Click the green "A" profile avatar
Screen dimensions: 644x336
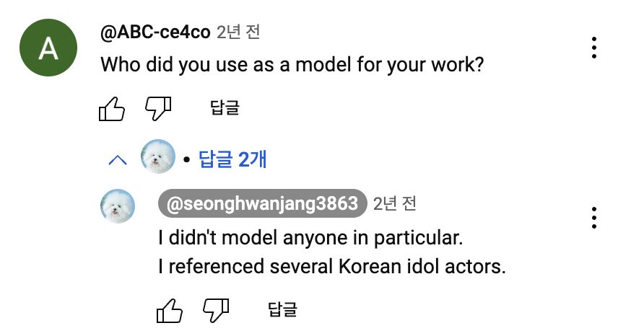click(48, 48)
